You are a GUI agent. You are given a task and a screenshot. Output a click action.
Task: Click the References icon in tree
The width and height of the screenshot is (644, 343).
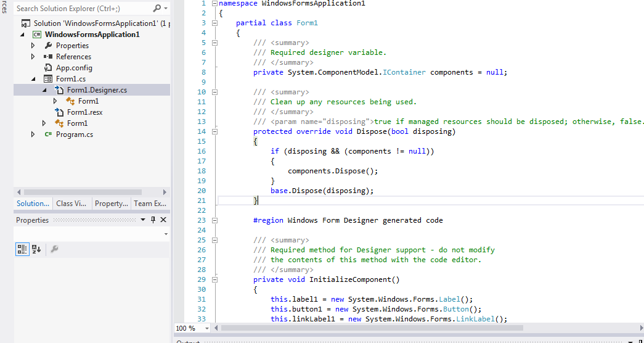coord(48,57)
